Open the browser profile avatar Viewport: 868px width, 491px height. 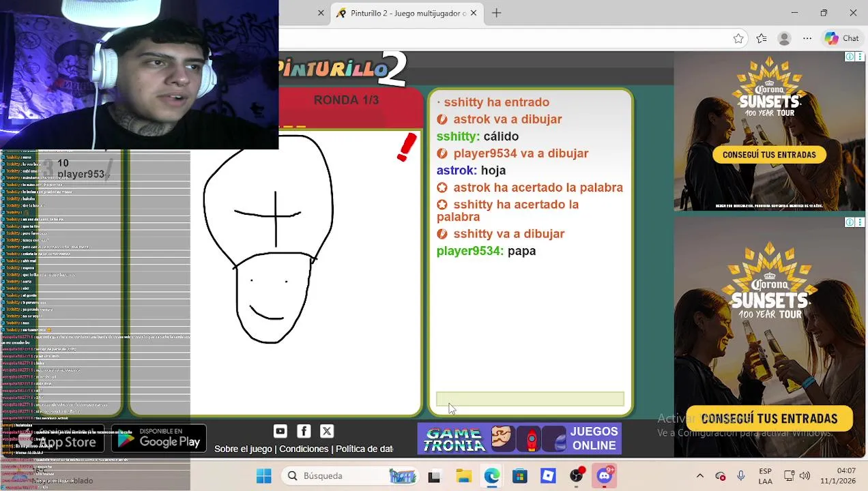(x=784, y=38)
